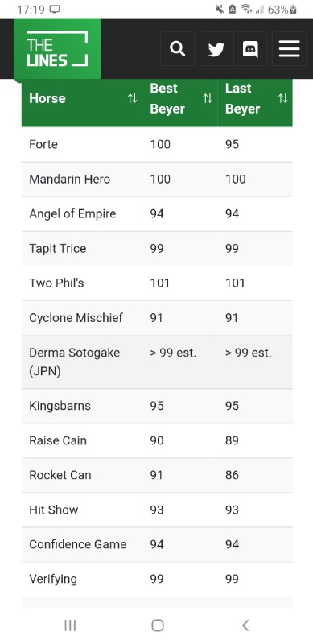Click the Best Beyer header text
This screenshot has height=644, width=313.
tap(167, 98)
